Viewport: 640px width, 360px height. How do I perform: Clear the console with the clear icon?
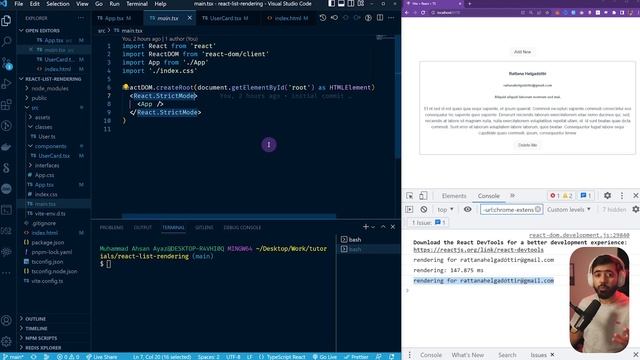[x=424, y=209]
